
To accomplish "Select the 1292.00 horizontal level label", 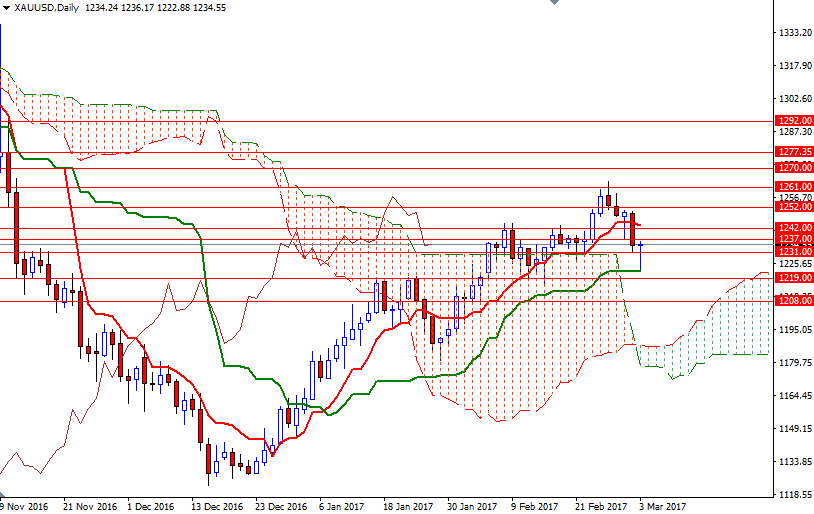I will coord(793,121).
